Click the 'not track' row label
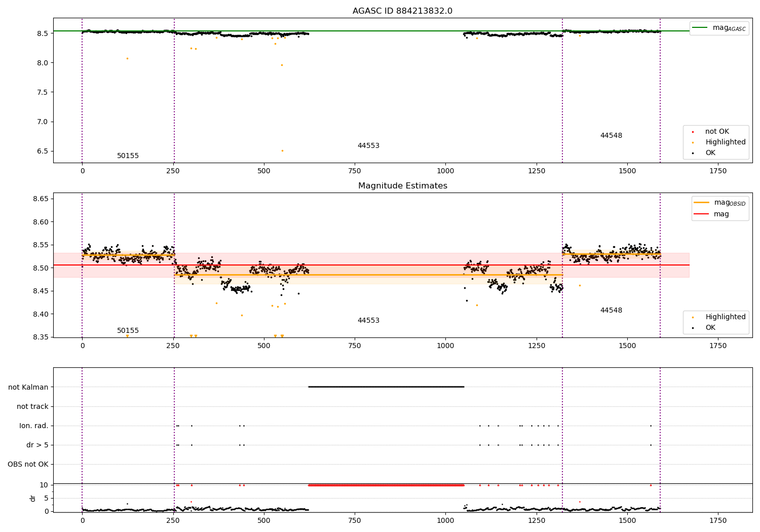The width and height of the screenshot is (760, 532). click(x=32, y=407)
